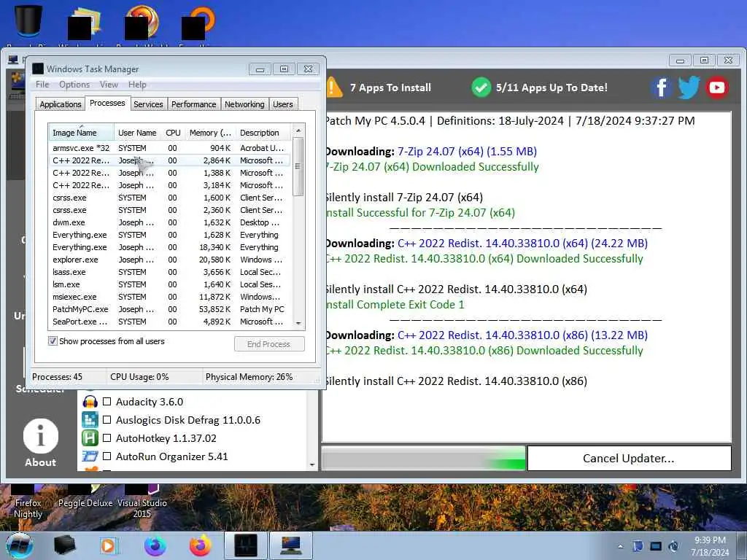Open Patch My PC YouTube icon
This screenshot has width=747, height=560.
pyautogui.click(x=716, y=87)
